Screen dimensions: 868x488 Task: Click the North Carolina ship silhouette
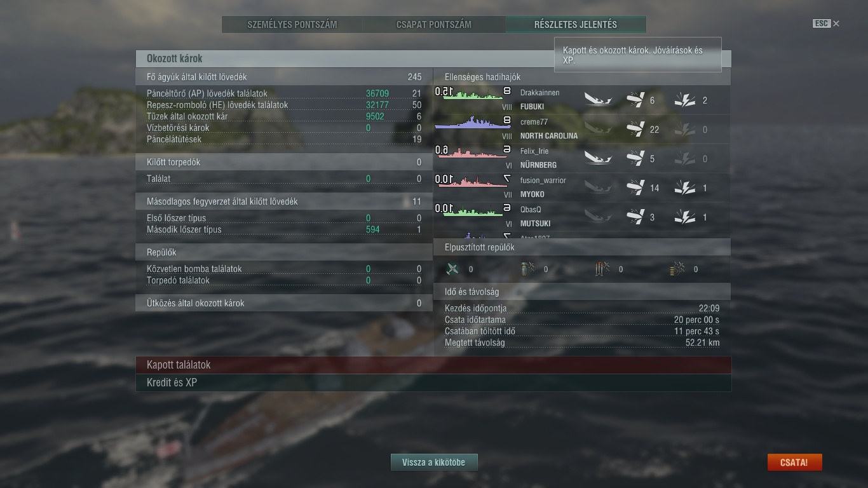(x=473, y=124)
